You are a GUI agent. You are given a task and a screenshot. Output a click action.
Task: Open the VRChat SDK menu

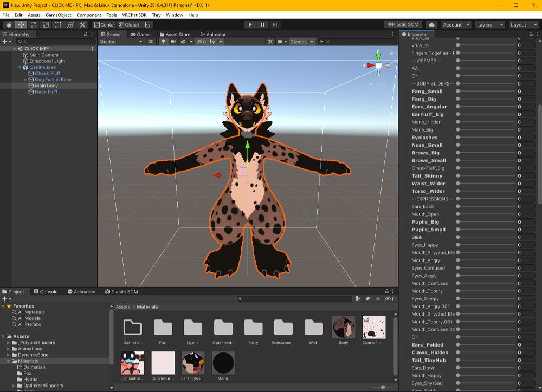(133, 15)
